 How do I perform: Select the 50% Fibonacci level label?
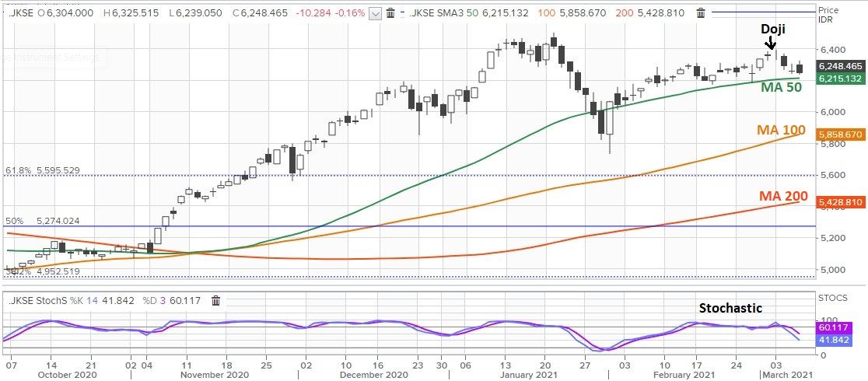(43, 221)
